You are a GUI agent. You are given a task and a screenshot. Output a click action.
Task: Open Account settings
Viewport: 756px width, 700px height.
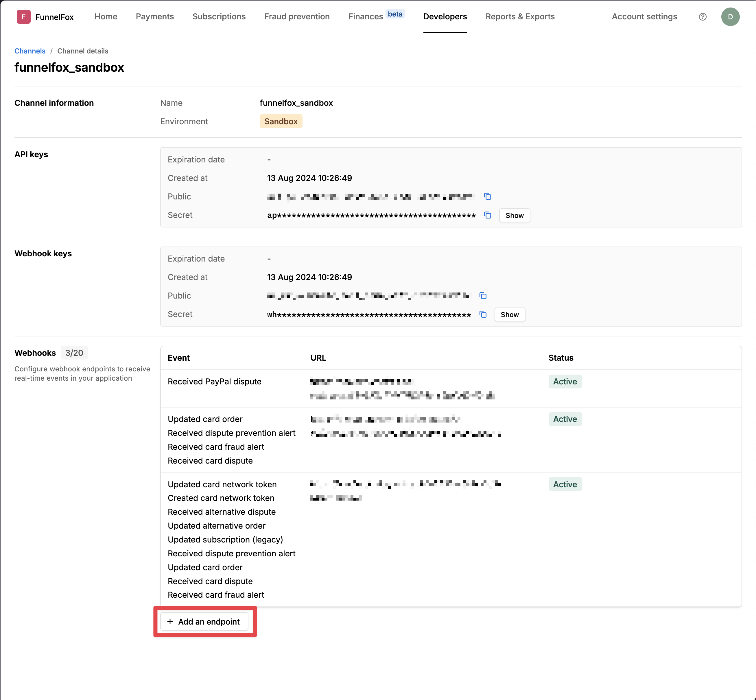(x=644, y=17)
